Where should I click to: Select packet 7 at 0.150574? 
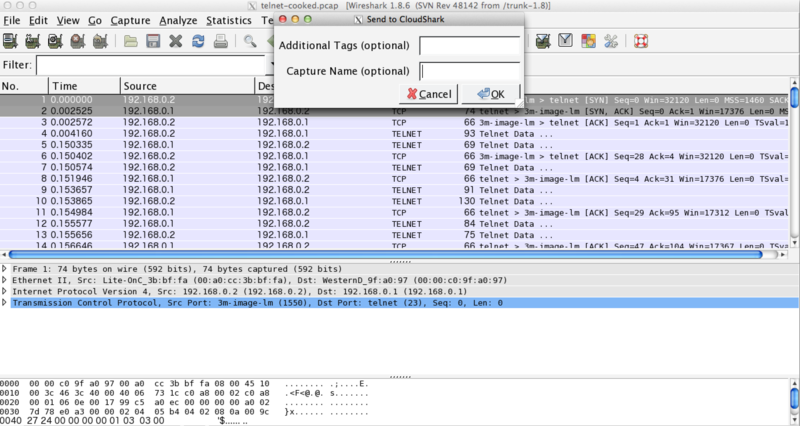[394, 167]
